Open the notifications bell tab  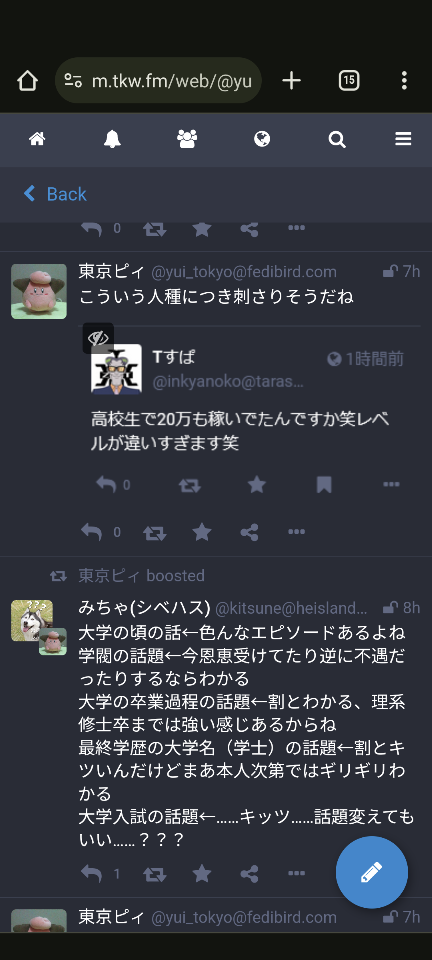112,140
